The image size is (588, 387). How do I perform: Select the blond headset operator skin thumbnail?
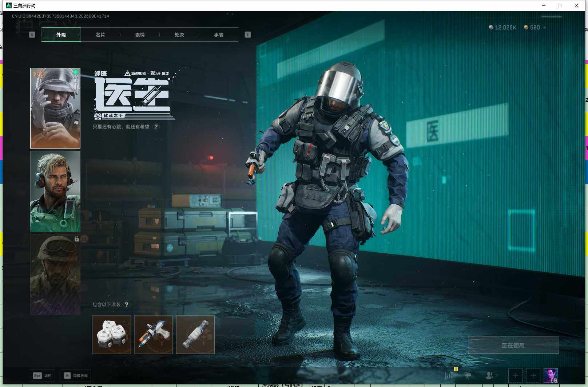tap(55, 191)
